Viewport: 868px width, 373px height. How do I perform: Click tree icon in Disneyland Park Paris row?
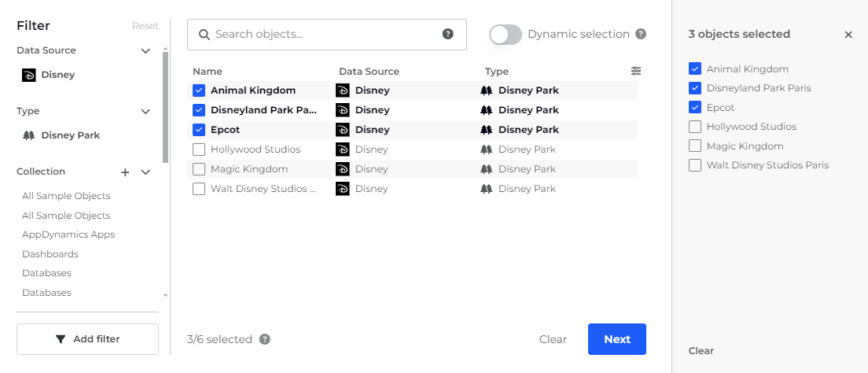(487, 110)
